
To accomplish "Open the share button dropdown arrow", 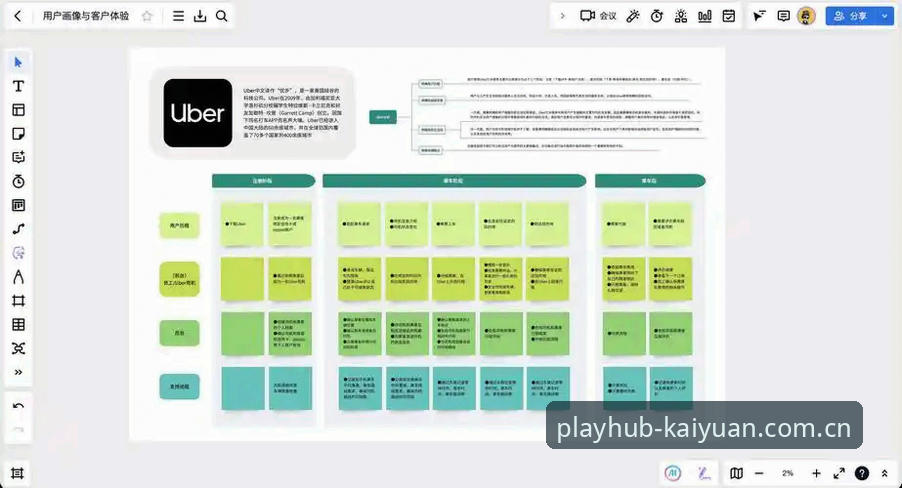I will point(884,16).
